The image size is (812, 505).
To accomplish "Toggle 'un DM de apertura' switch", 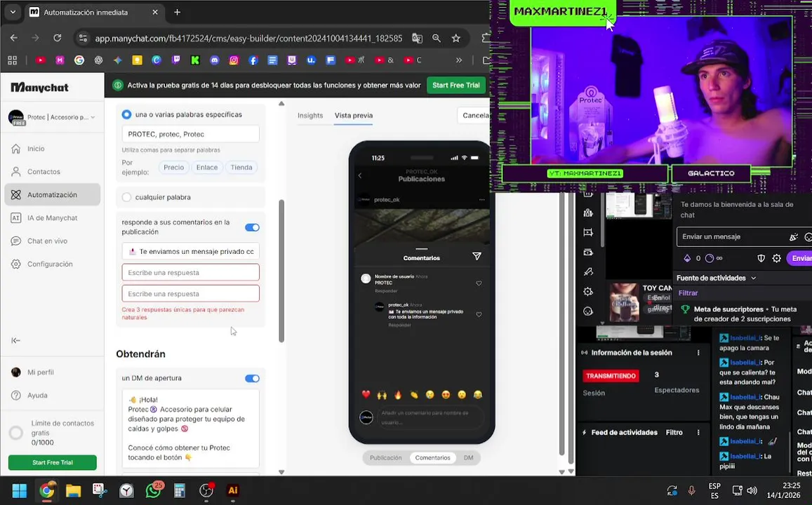I will click(252, 378).
